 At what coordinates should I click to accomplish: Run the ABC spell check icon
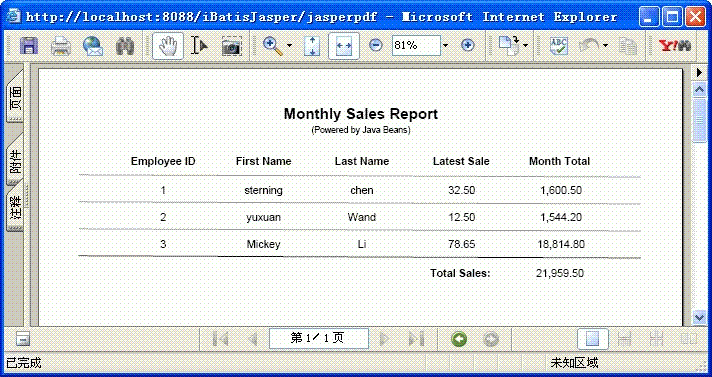click(x=559, y=46)
